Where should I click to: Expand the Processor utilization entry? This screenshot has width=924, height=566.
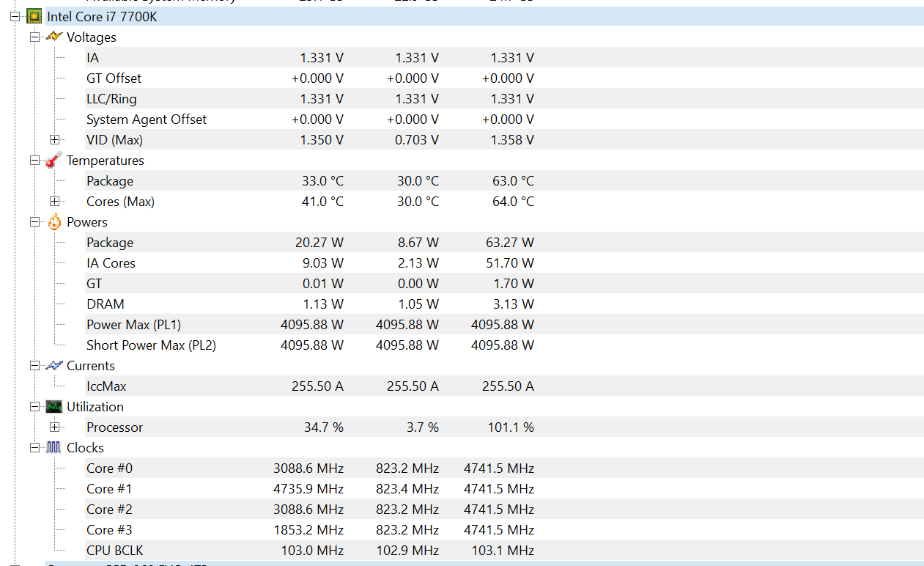(54, 427)
